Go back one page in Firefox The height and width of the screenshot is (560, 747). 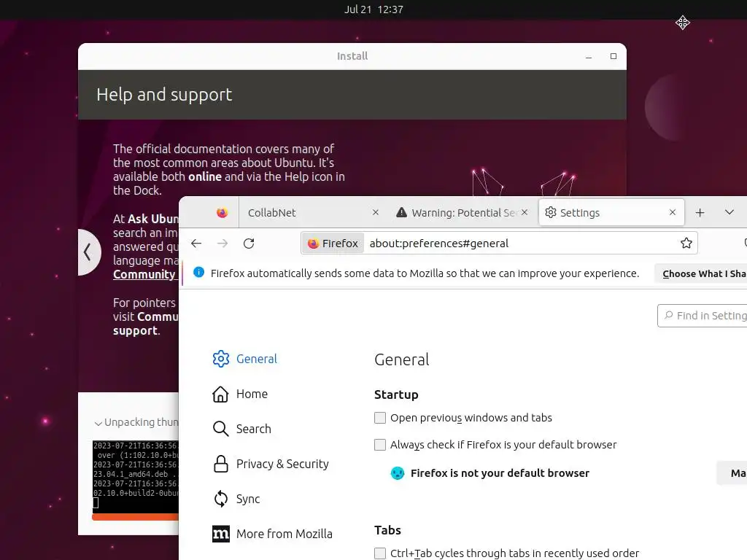196,244
